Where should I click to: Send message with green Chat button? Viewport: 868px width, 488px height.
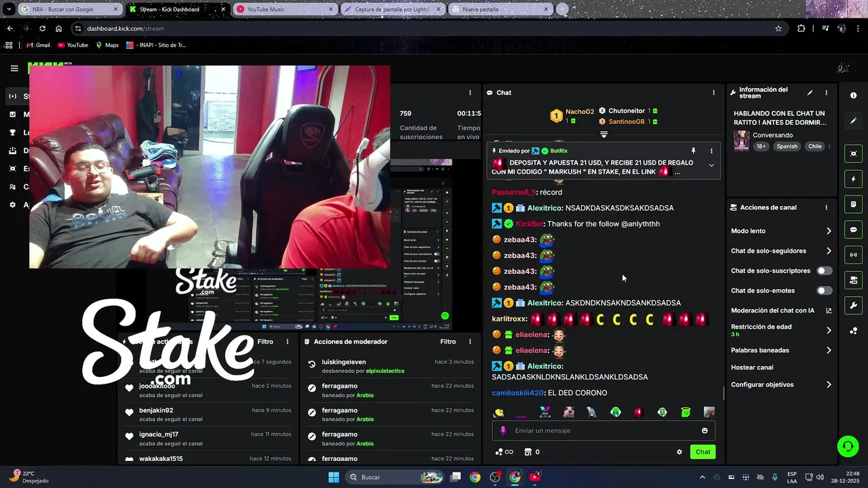point(703,452)
